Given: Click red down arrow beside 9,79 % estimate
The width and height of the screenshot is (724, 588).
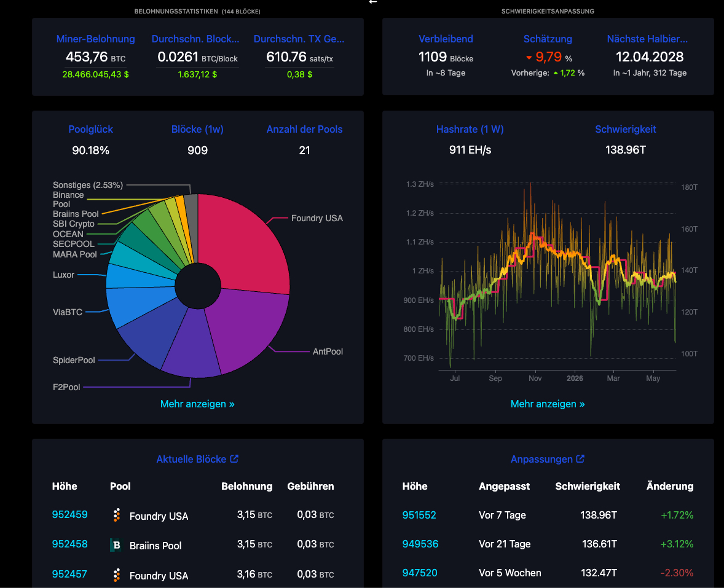Looking at the screenshot, I should pyautogui.click(x=529, y=58).
